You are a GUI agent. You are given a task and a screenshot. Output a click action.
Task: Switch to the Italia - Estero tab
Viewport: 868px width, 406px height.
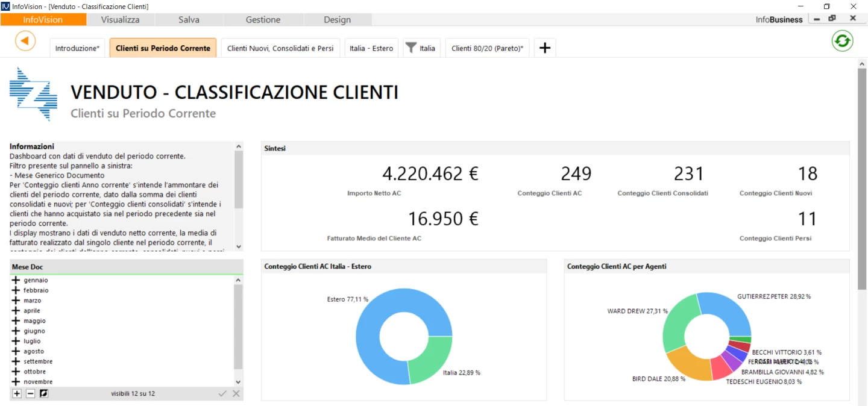(371, 48)
